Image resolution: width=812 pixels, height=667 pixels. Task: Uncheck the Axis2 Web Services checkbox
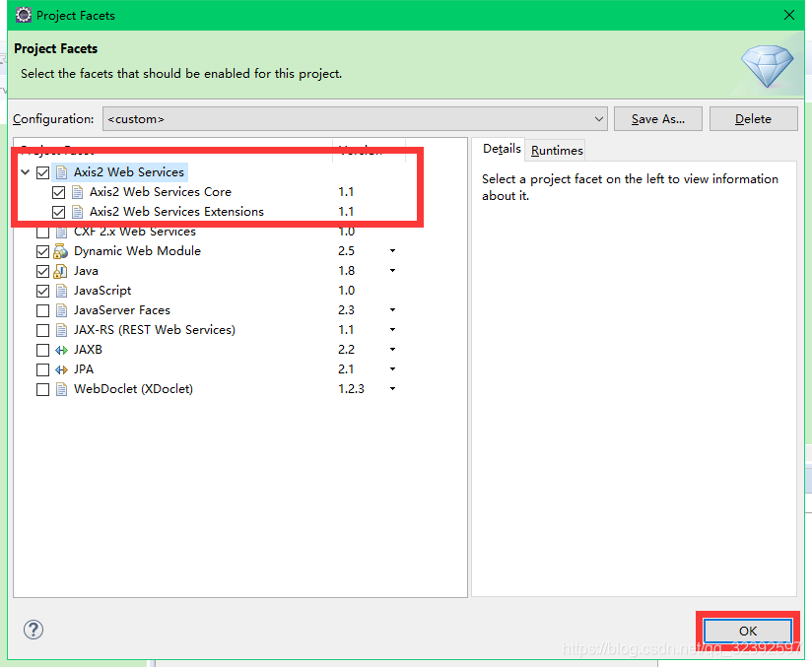43,172
